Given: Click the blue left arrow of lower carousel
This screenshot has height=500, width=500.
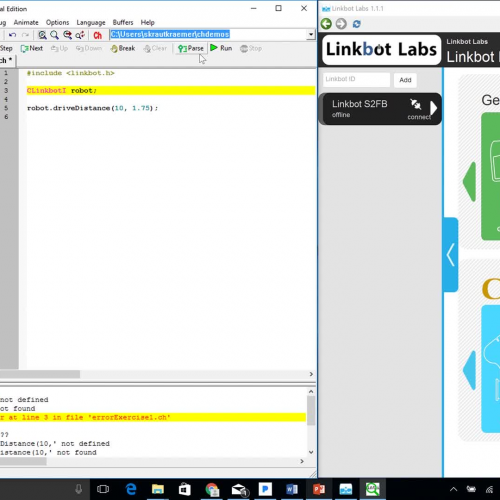Looking at the screenshot, I should pos(469,370).
